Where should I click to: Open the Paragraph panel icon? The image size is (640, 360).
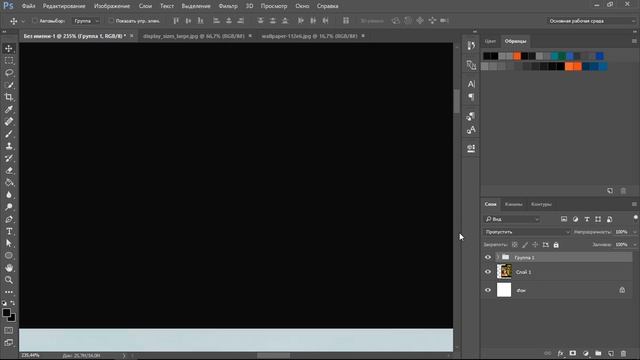point(471,97)
